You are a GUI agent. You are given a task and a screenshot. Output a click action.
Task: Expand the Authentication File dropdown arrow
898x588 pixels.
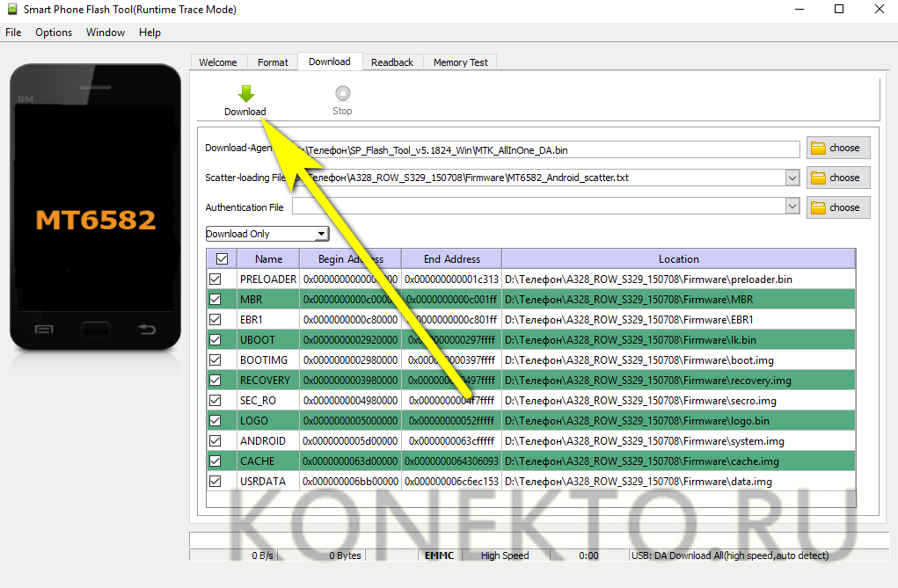point(792,207)
